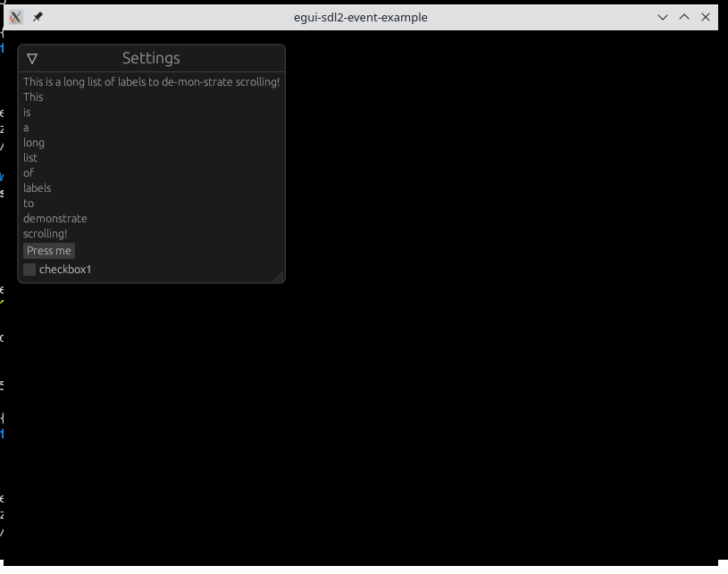Click the 'to' label in the scrolling list
The image size is (728, 574).
(28, 203)
